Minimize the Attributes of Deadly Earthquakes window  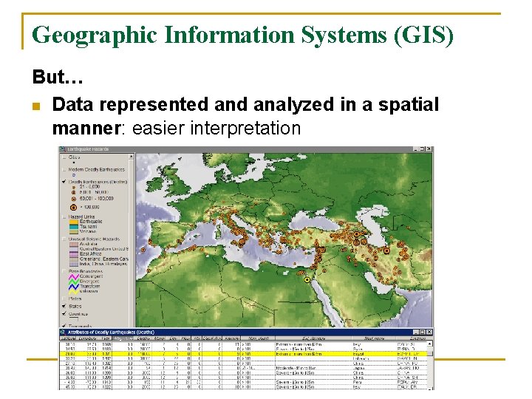tap(416, 332)
